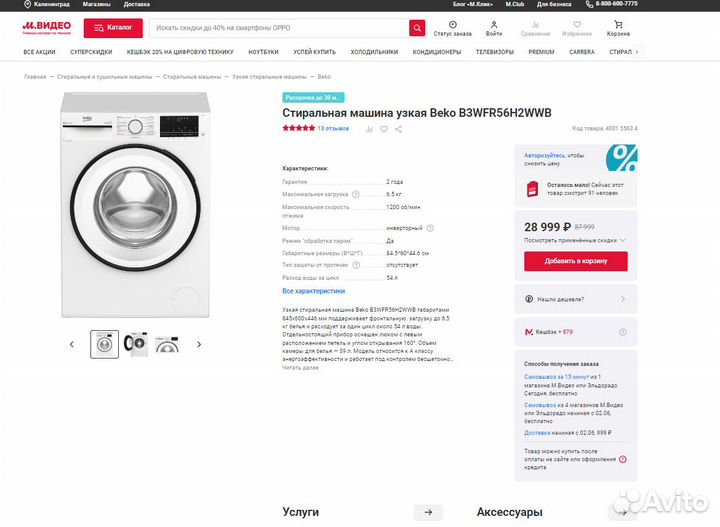720x527 pixels.
Task: Open Нашли дешевле? chevron row
Action: [575, 299]
